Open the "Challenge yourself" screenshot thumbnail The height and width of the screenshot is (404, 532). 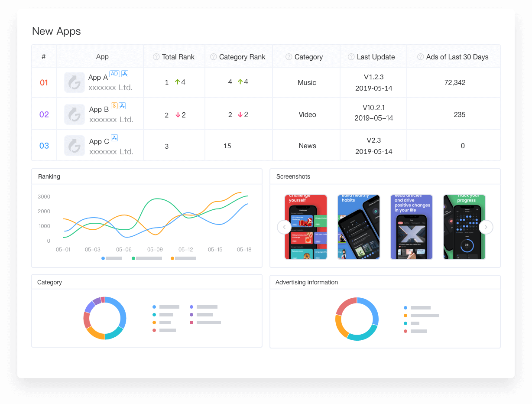[305, 227]
